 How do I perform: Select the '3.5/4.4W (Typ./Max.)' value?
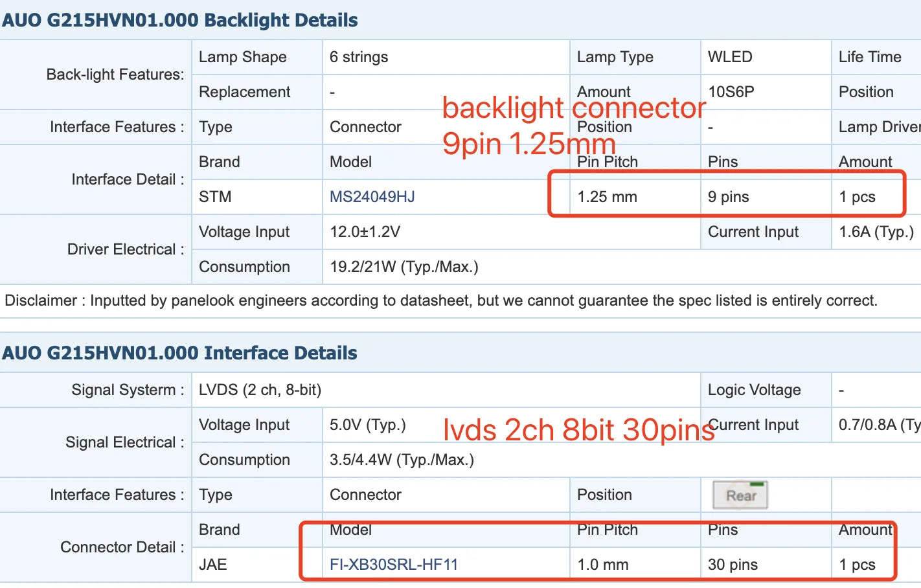(x=402, y=460)
